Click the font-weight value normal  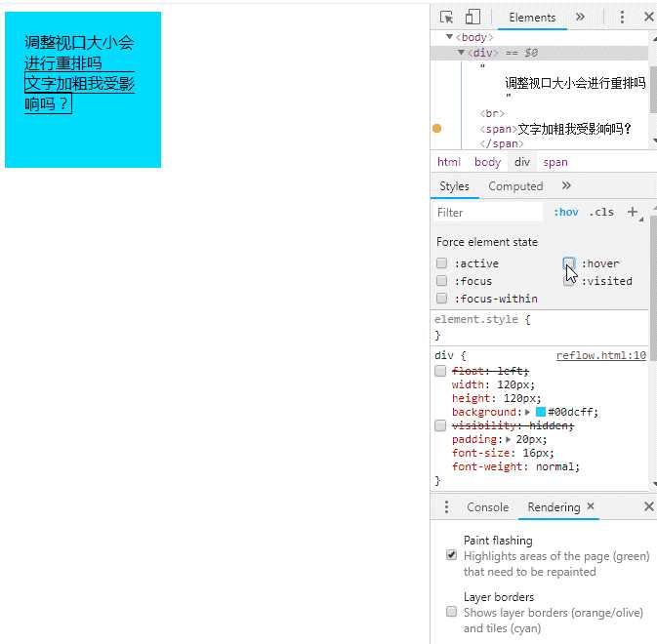point(554,466)
